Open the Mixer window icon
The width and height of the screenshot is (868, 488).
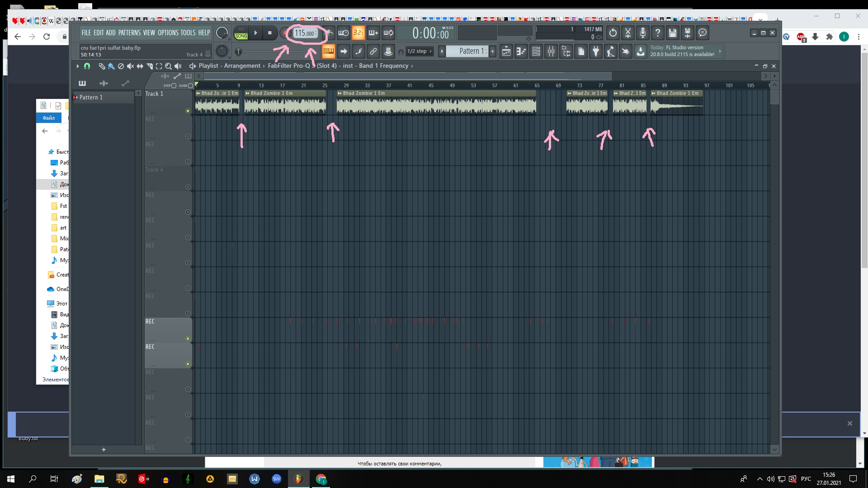pos(551,52)
